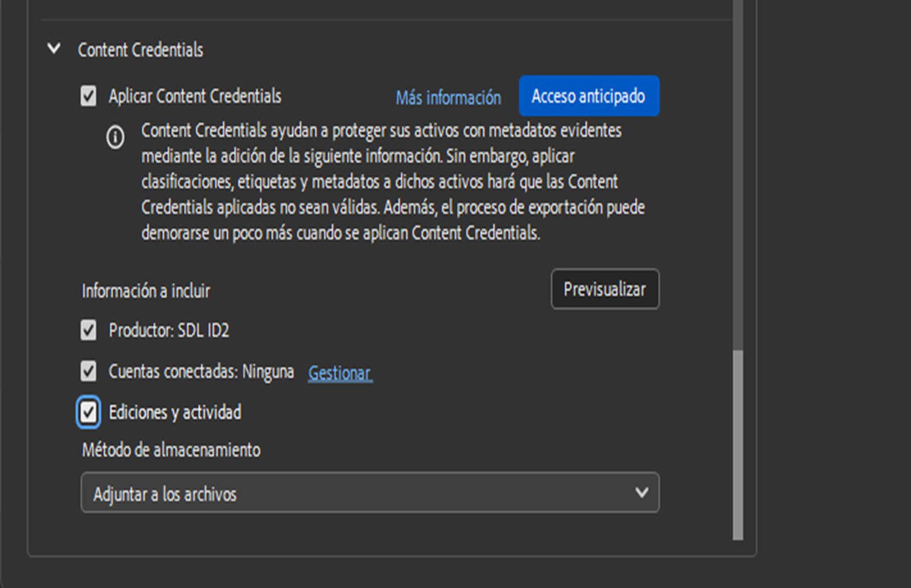
Task: Open the Más información link
Action: 448,97
